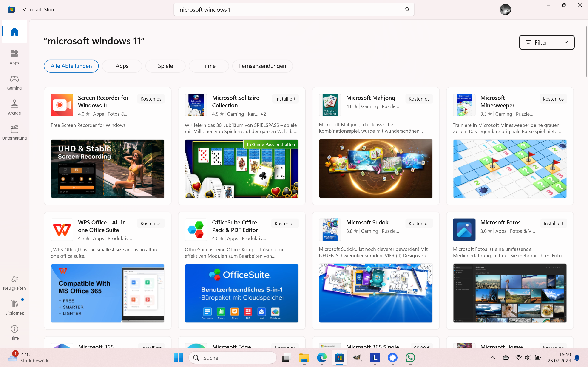This screenshot has height=367, width=588.
Task: Open the Hilfe section icon
Action: pos(14,332)
